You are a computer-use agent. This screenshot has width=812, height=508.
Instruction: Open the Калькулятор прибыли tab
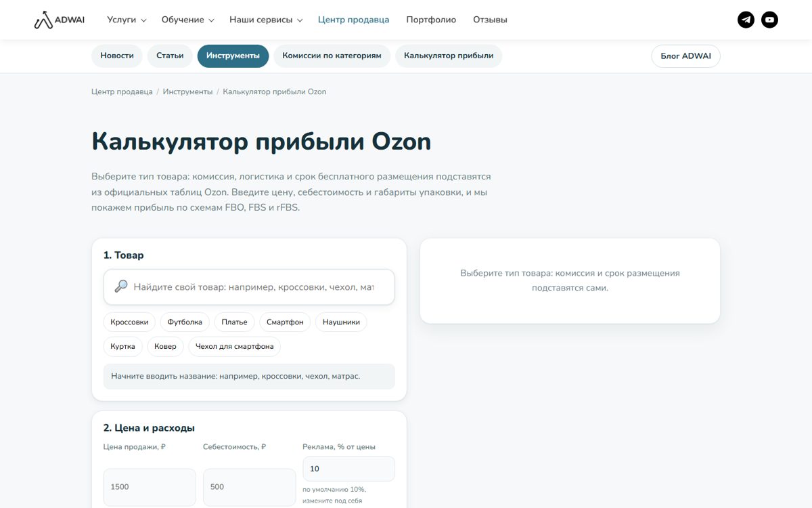tap(449, 56)
